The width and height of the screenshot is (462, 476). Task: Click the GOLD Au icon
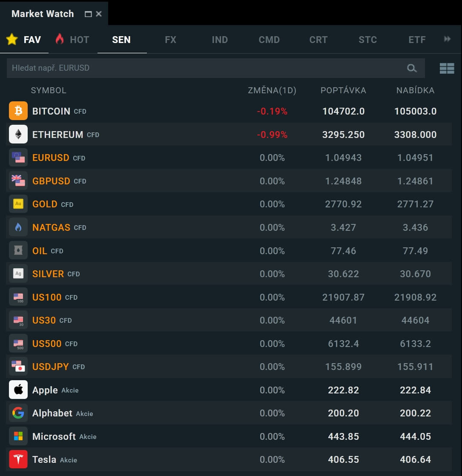coord(18,204)
